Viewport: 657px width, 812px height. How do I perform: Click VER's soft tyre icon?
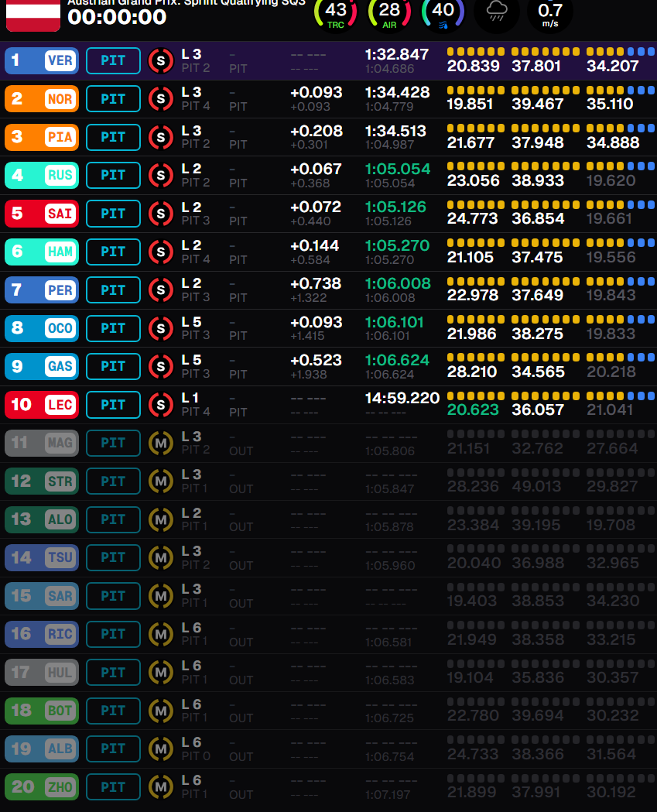pyautogui.click(x=160, y=61)
